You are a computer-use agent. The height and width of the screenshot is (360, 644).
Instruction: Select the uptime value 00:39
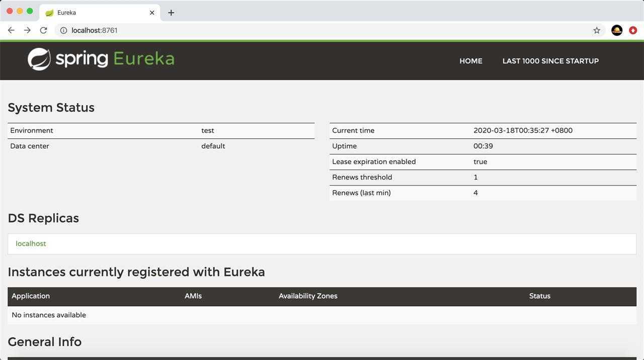[x=483, y=146]
